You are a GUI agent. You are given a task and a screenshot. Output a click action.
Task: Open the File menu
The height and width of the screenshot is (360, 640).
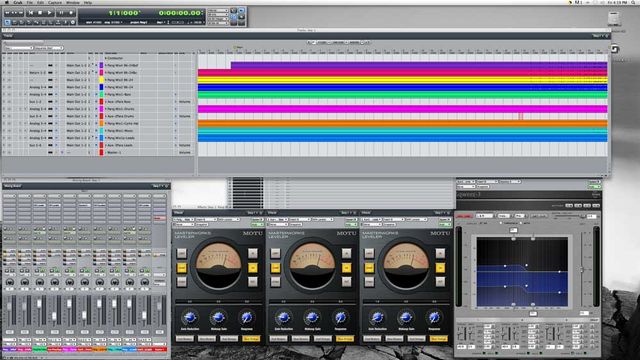tap(29, 2)
